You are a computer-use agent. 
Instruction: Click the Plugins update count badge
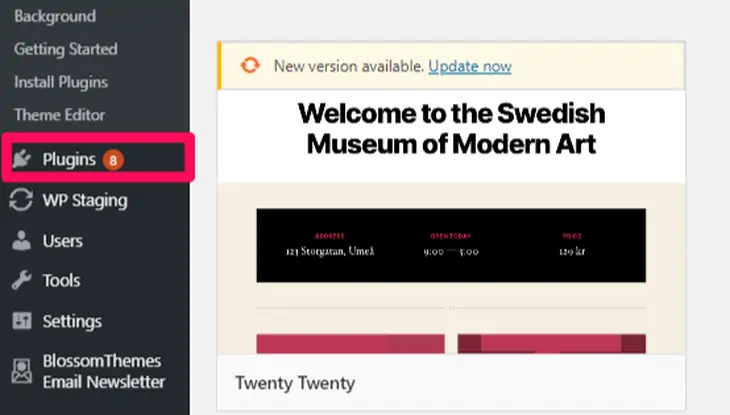(x=114, y=159)
